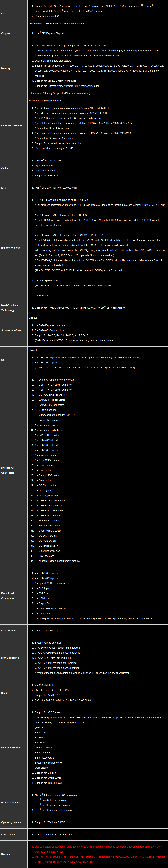168x868 pixels.
Task: Click the Storage Interface heading
Action: tap(11, 330)
